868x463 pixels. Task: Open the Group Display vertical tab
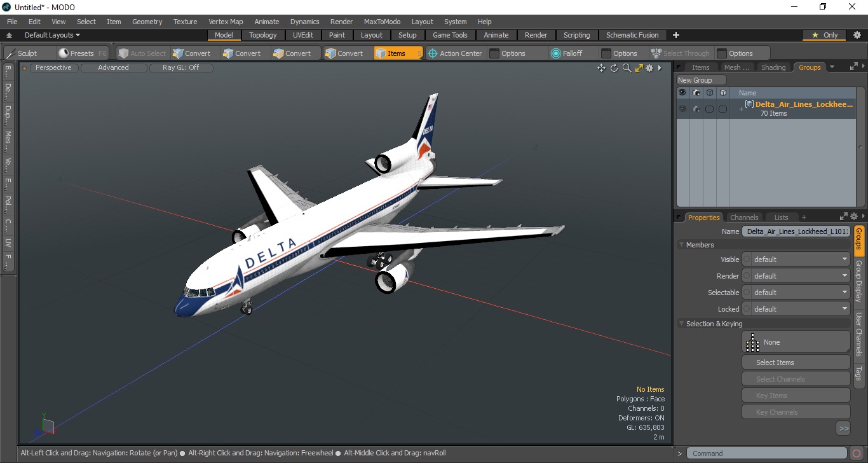859,280
